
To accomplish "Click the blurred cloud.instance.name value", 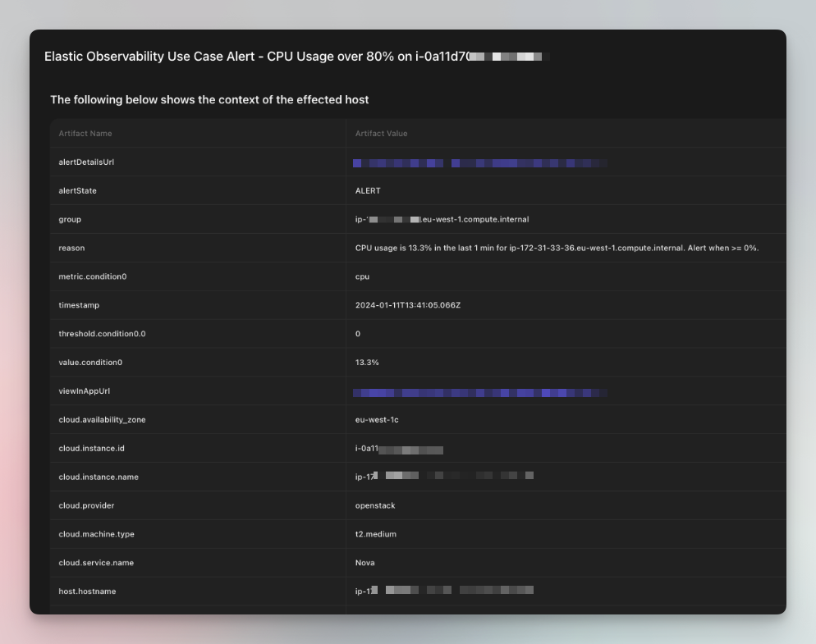I will [x=444, y=476].
